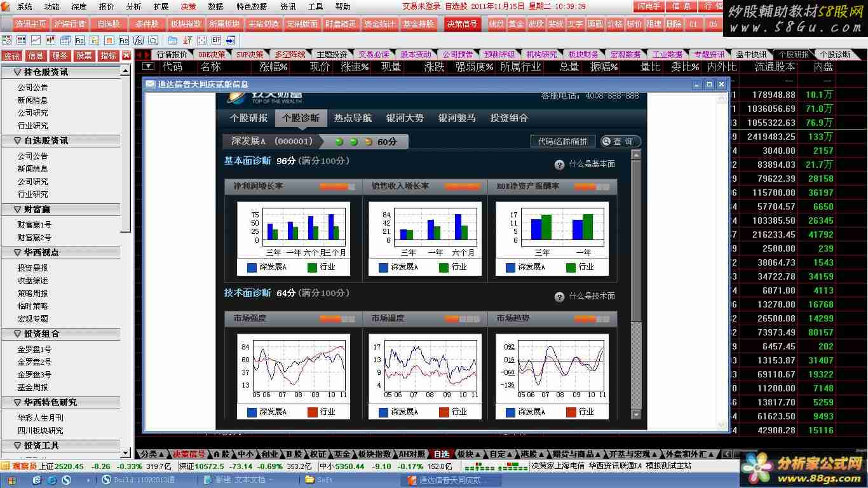Open the blue folder toolbar icon
Image resolution: width=868 pixels, height=488 pixels.
click(x=172, y=40)
